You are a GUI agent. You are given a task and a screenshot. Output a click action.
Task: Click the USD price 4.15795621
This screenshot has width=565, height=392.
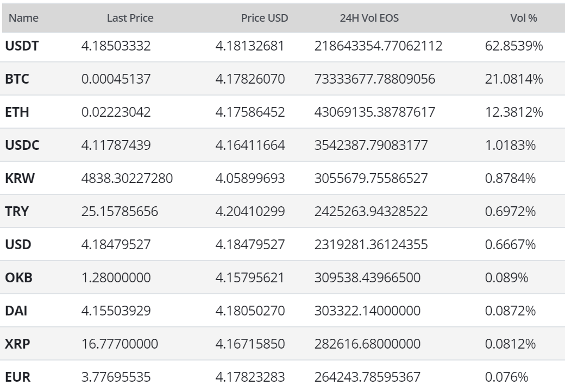coord(250,278)
